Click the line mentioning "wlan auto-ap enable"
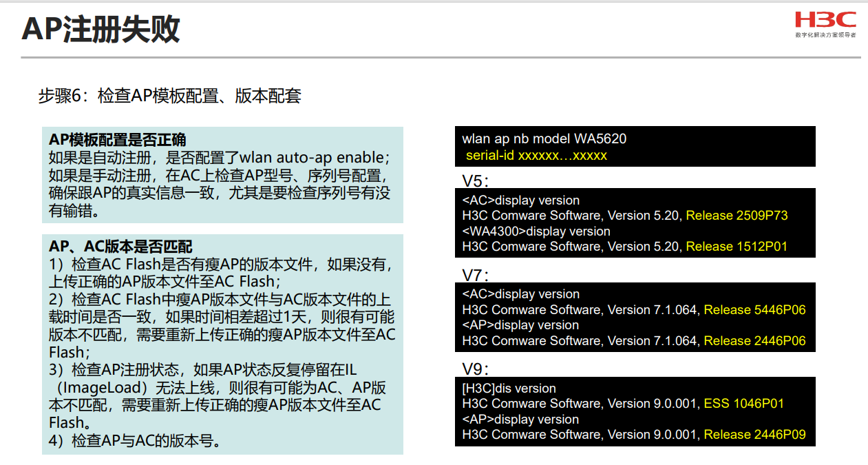Screen dimensions: 868x465 tap(220, 157)
